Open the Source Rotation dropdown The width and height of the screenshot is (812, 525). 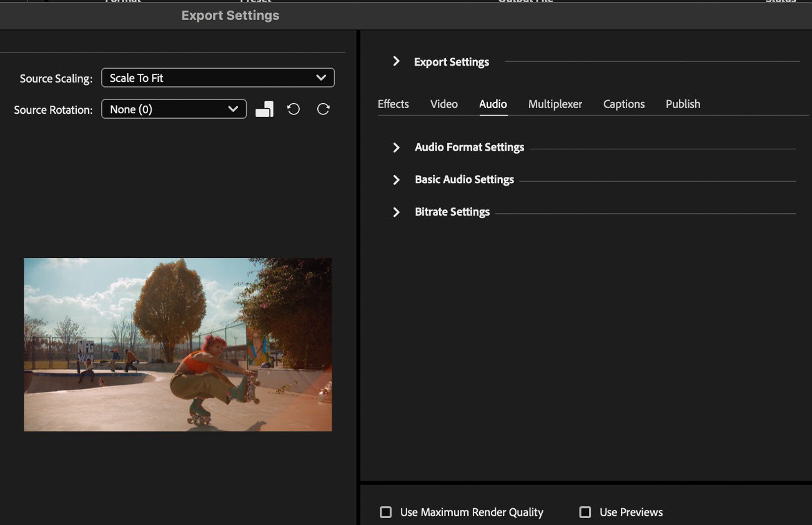[174, 108]
